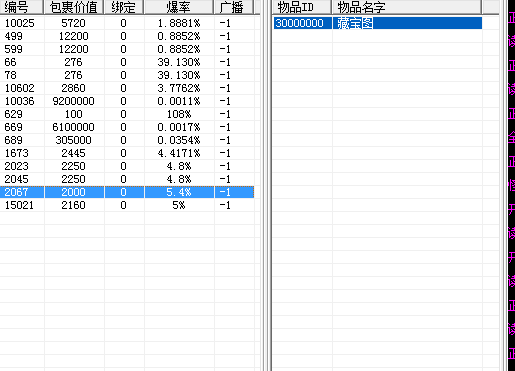Image resolution: width=515 pixels, height=371 pixels.
Task: Select the row numbered 10025
Action: (x=127, y=23)
